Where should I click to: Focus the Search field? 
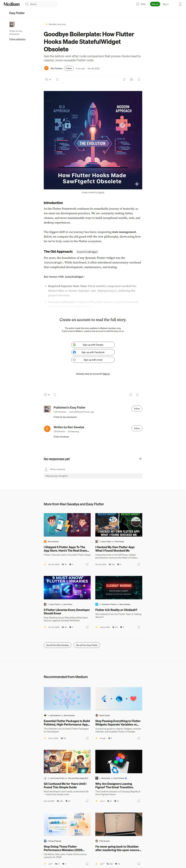pos(41,4)
